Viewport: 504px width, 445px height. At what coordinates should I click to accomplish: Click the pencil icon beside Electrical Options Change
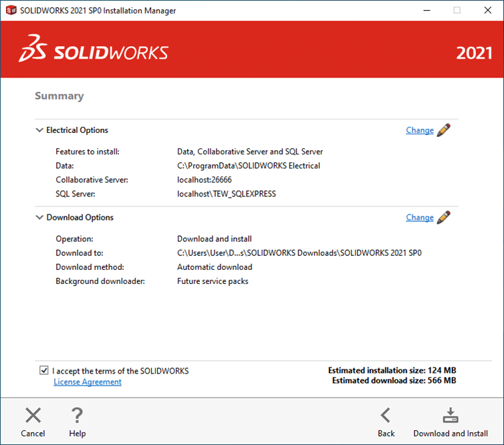coord(444,130)
